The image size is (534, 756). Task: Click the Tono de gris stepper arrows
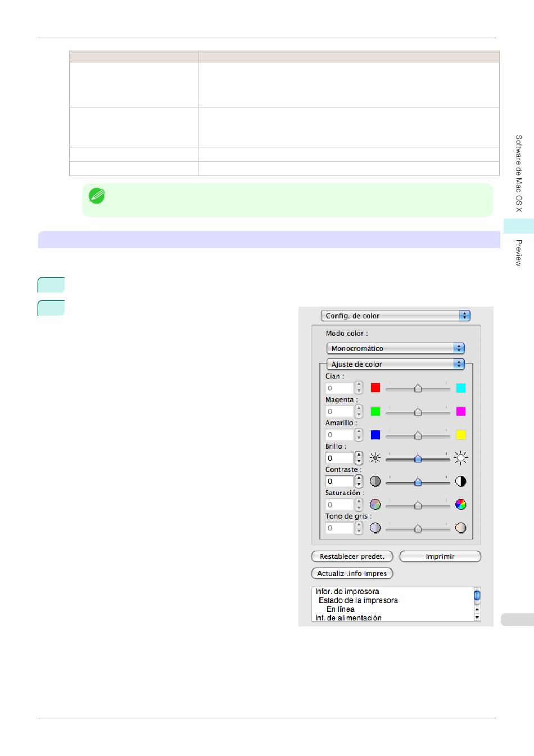coord(359,528)
